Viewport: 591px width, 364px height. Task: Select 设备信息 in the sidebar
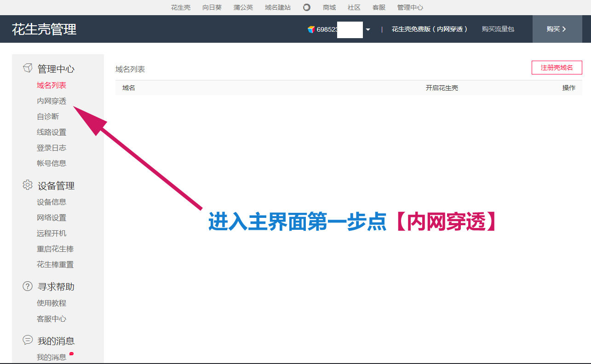(52, 202)
